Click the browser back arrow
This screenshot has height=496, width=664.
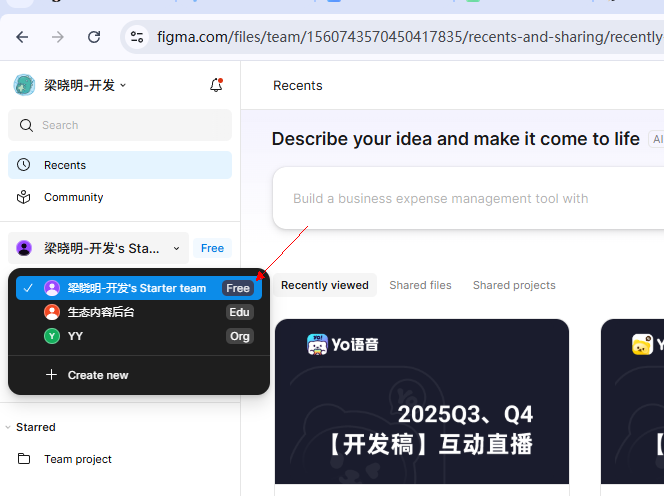(22, 37)
